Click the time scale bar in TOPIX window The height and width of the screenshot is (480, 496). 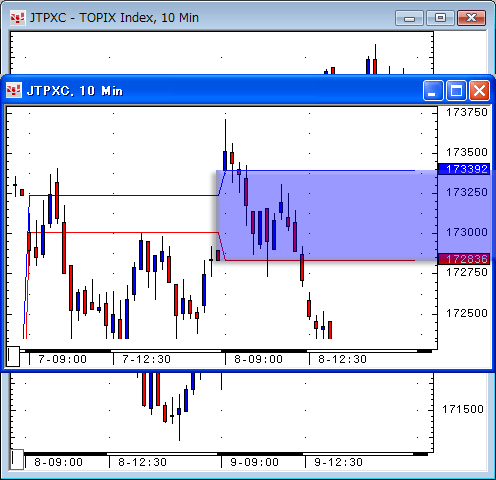coord(226,454)
